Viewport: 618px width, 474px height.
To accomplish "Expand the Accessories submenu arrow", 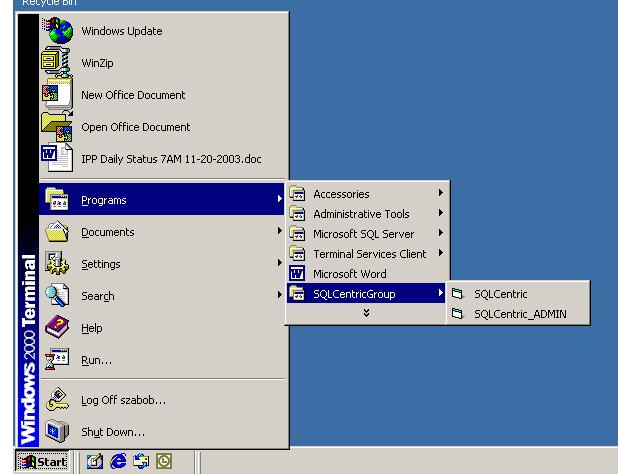I will click(x=441, y=193).
